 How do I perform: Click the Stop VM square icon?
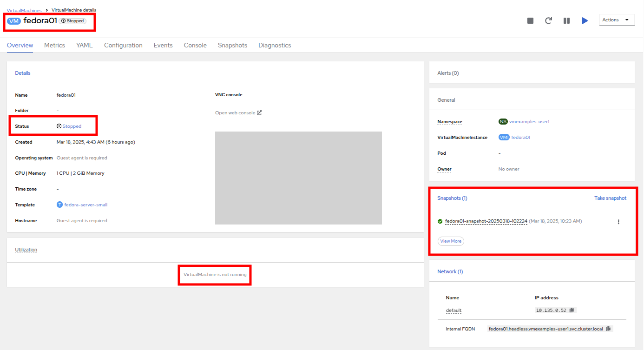[x=530, y=20]
